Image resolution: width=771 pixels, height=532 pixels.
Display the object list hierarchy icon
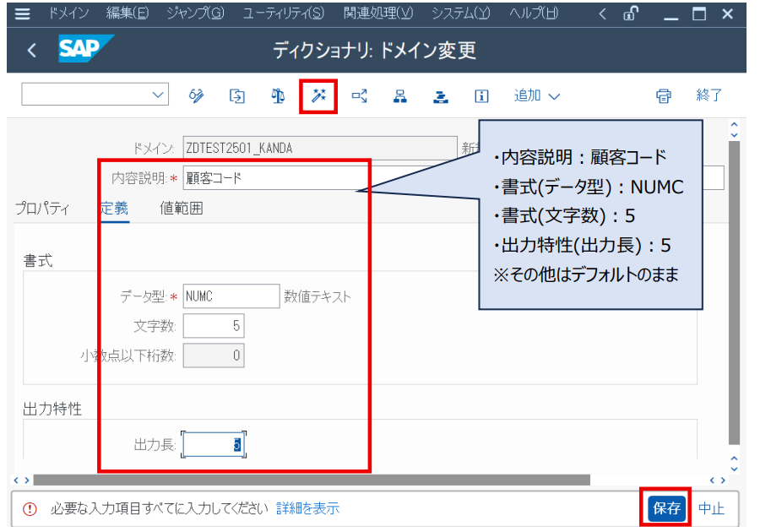pos(400,95)
